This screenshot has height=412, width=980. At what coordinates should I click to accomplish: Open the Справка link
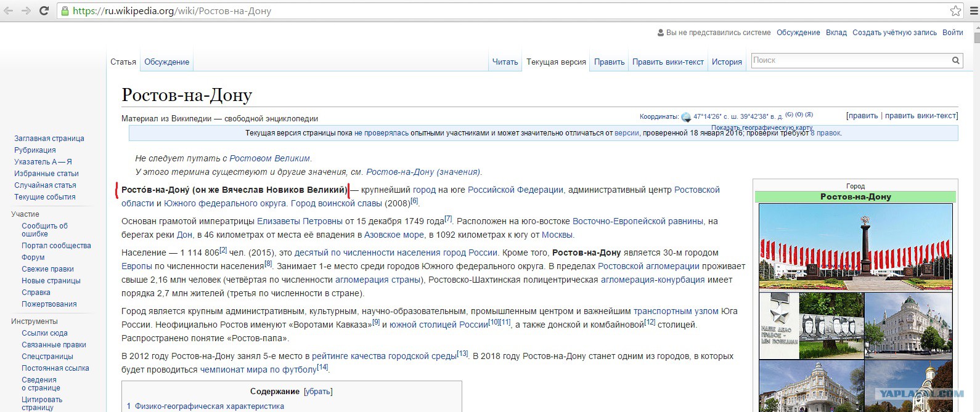pos(36,293)
